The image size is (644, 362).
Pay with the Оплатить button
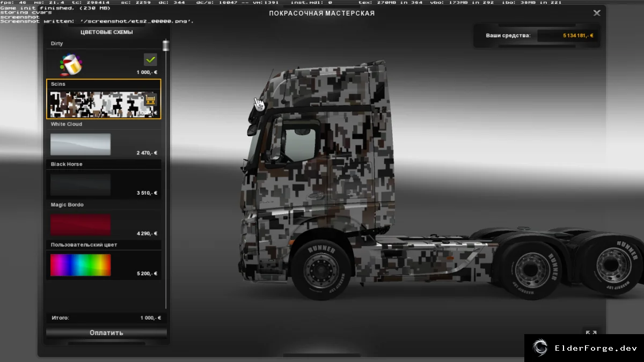[106, 333]
